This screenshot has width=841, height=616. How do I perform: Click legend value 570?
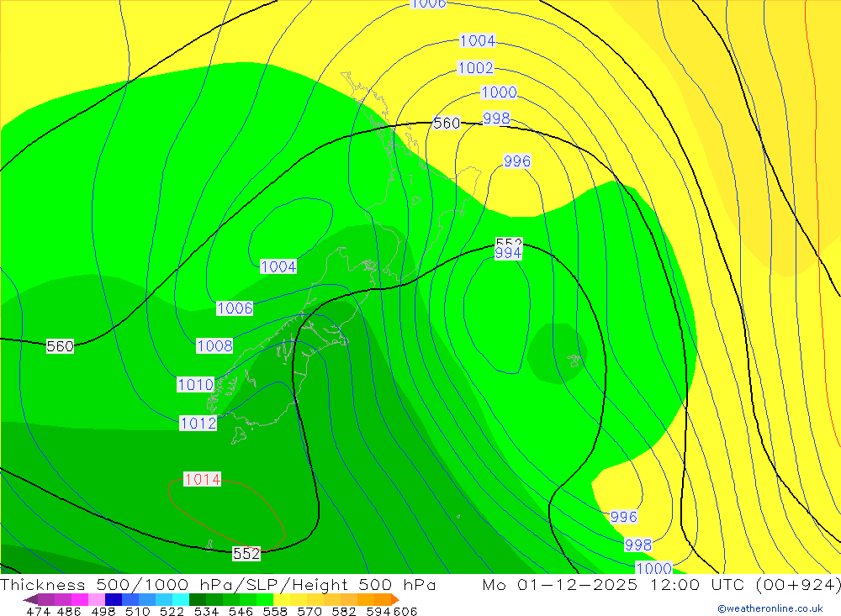(309, 611)
